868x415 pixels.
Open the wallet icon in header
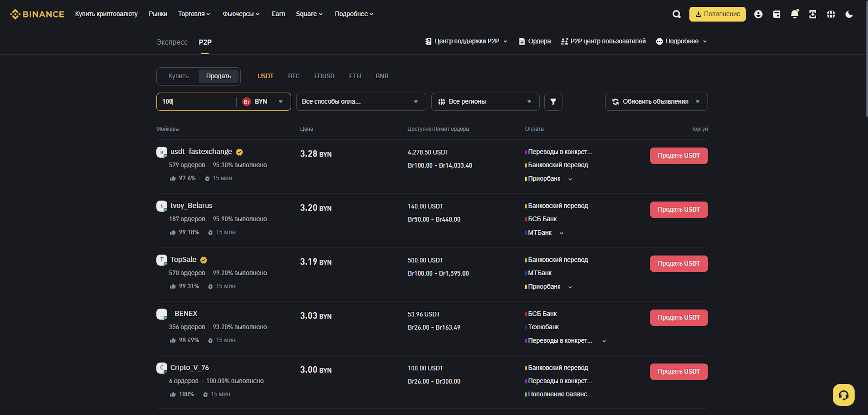(776, 14)
